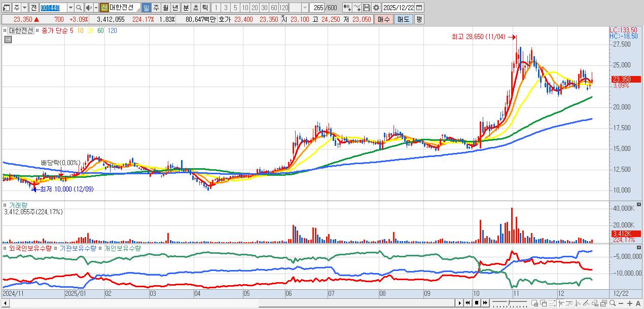644x309 pixels.
Task: Choose the 3 interval button
Action: (226, 8)
